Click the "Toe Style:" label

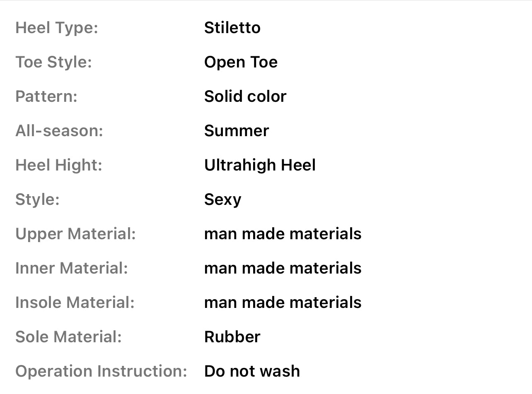coord(53,62)
